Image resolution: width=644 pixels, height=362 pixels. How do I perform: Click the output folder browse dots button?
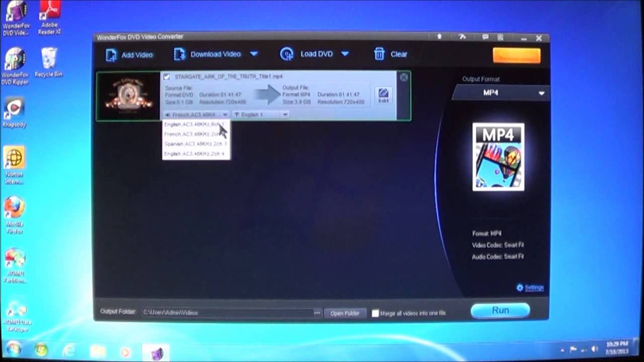coord(317,313)
